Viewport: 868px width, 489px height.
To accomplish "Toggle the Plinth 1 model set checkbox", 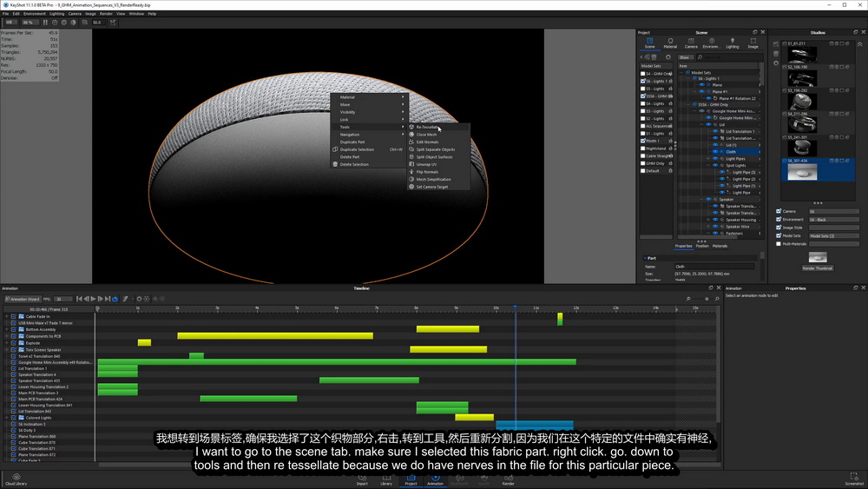I will [642, 141].
